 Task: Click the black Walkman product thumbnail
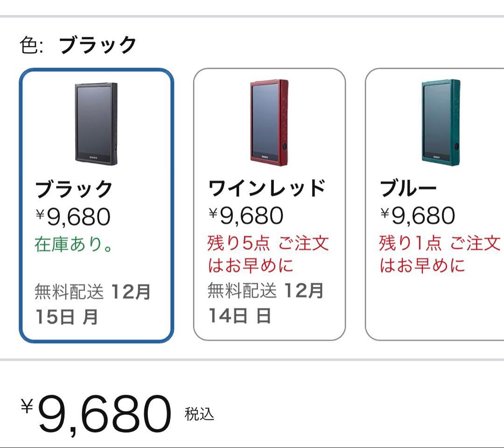point(96,124)
